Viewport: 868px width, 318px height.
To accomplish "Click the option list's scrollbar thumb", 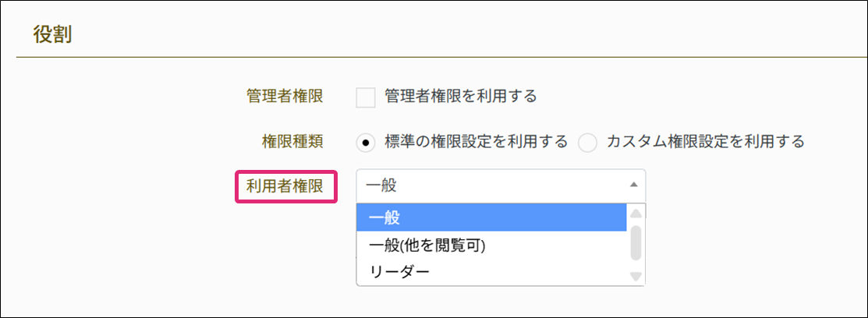I will 636,242.
